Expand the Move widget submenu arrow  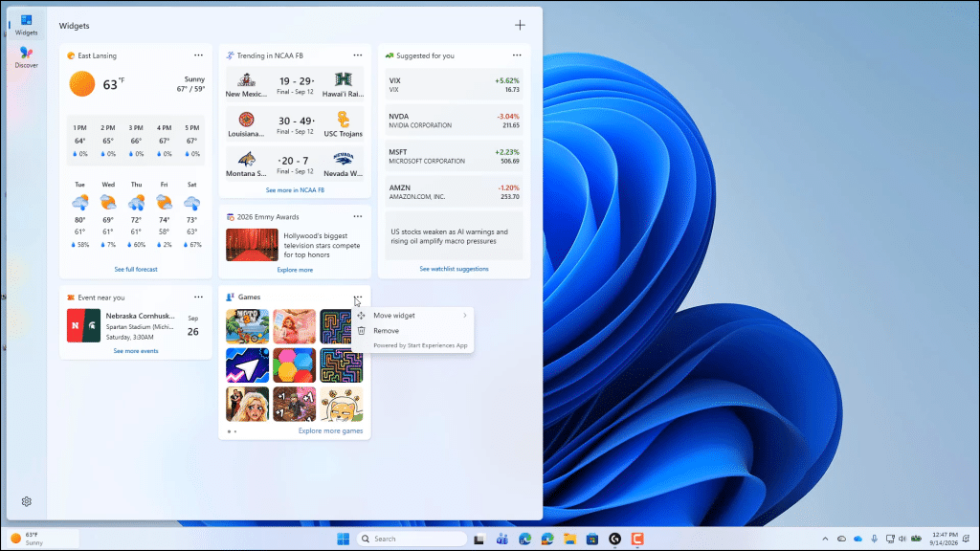(x=465, y=316)
